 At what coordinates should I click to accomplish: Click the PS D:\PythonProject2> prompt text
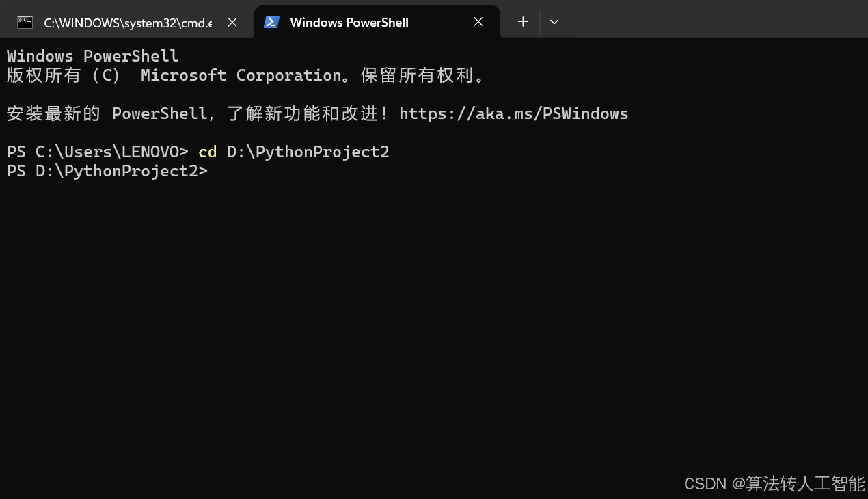click(x=107, y=171)
